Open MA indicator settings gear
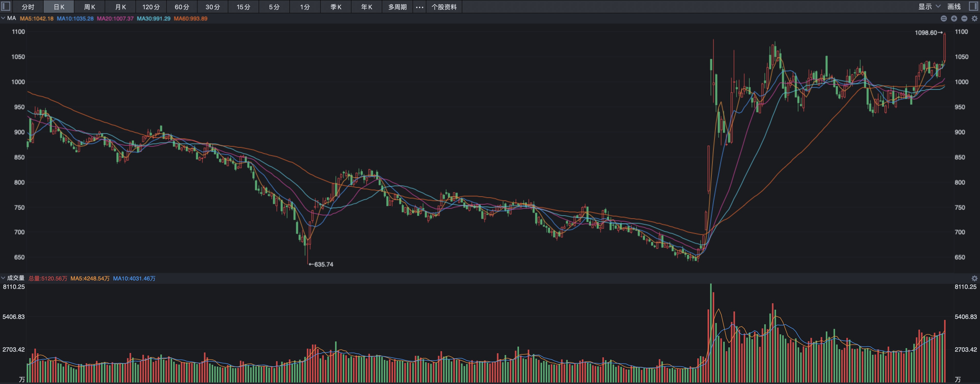Viewport: 980px width, 384px height. [x=974, y=19]
